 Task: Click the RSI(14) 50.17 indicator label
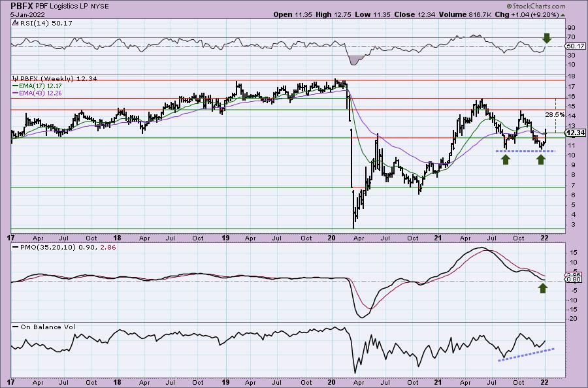(45, 23)
